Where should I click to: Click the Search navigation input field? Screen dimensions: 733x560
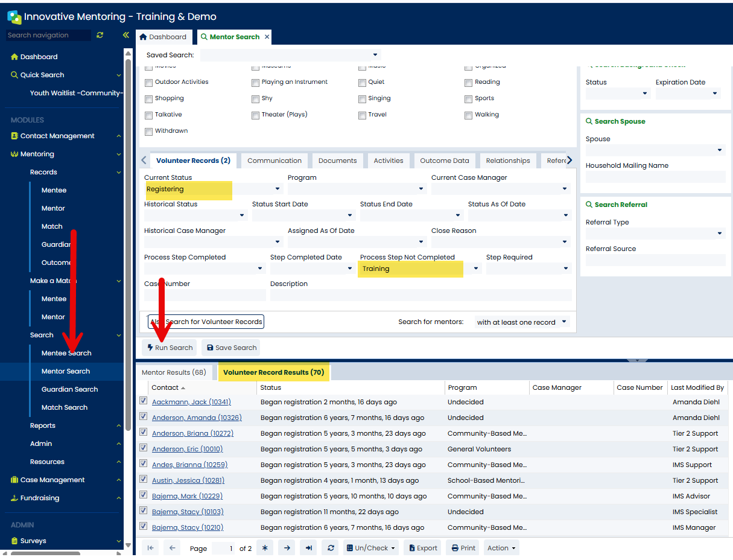click(48, 35)
